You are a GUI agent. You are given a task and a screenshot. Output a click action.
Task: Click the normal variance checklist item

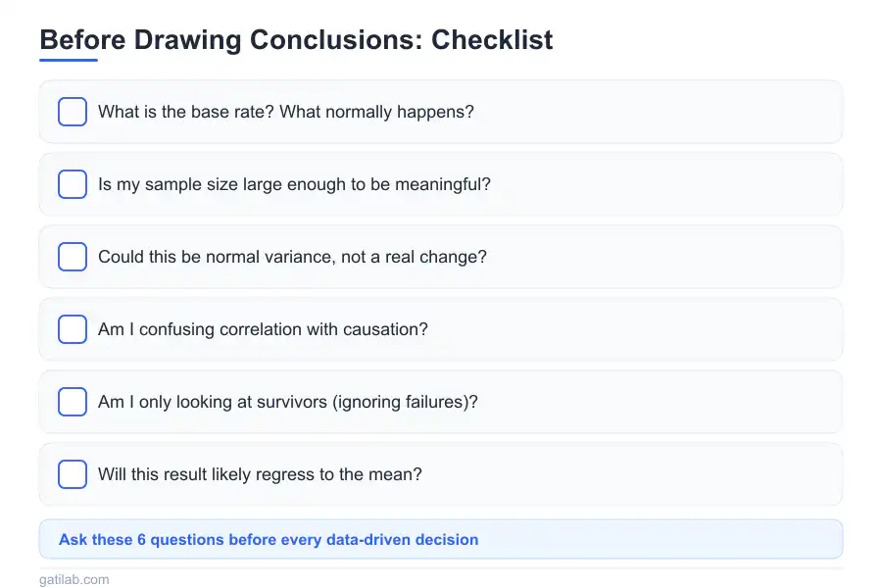[x=441, y=257]
